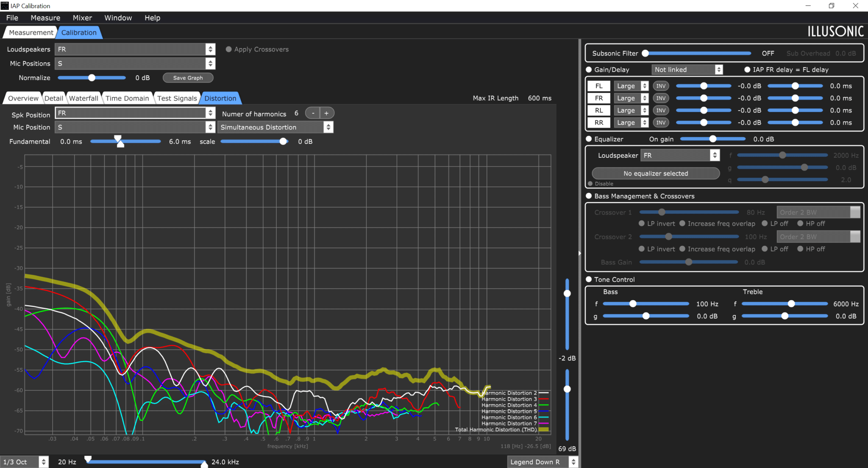Screen dimensions: 868x468
Task: Decrease number of harmonics with minus button
Action: click(x=313, y=113)
